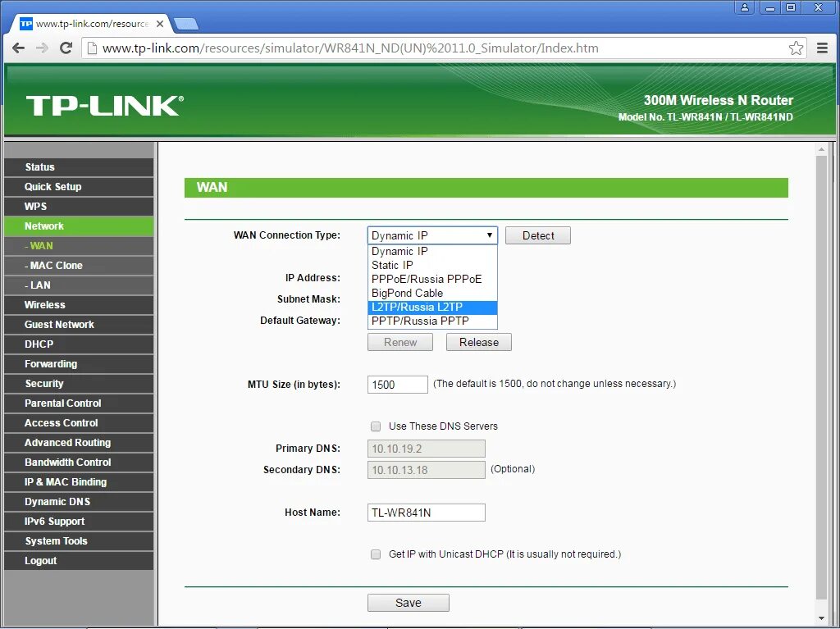Screen dimensions: 840x629
Task: Open the Chrome hamburger menu
Action: (822, 48)
